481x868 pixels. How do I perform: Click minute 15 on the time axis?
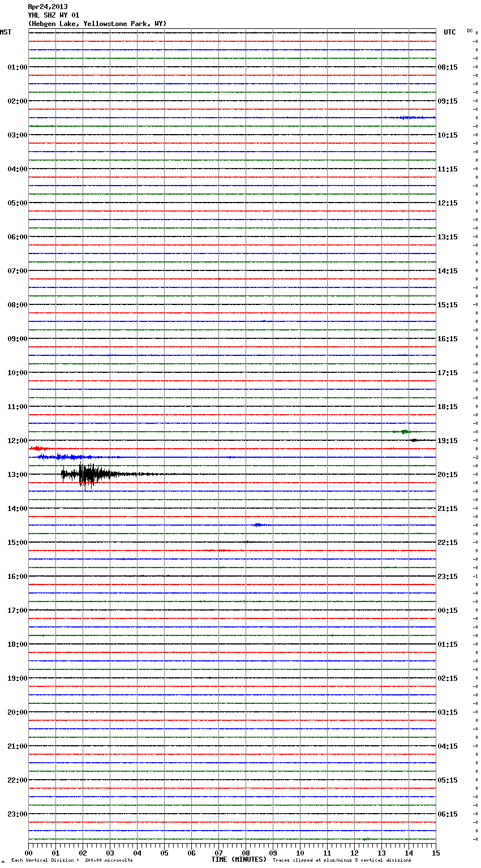pyautogui.click(x=436, y=853)
